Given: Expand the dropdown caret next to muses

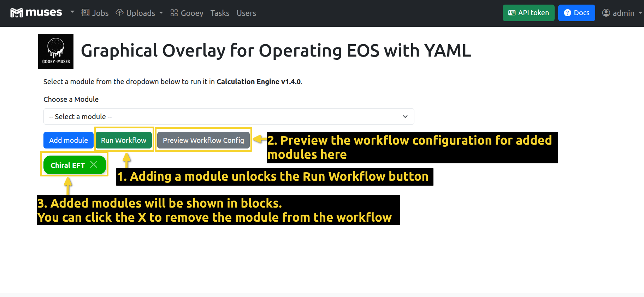Looking at the screenshot, I should pyautogui.click(x=72, y=12).
